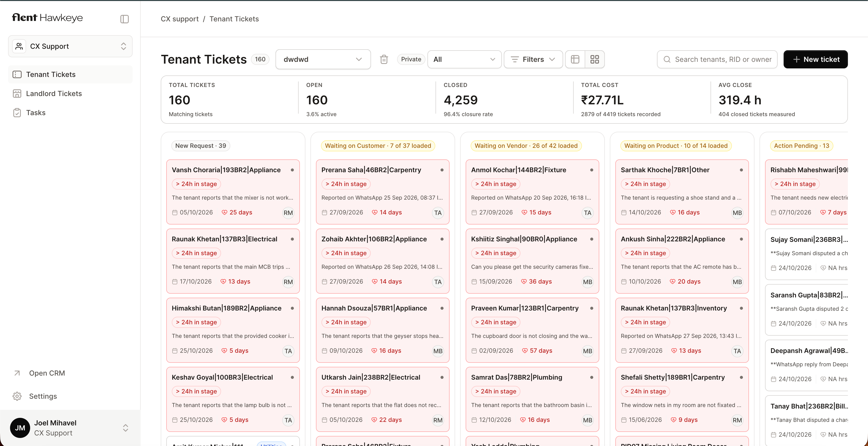
Task: Open Tenant Tickets in sidebar
Action: tap(70, 75)
